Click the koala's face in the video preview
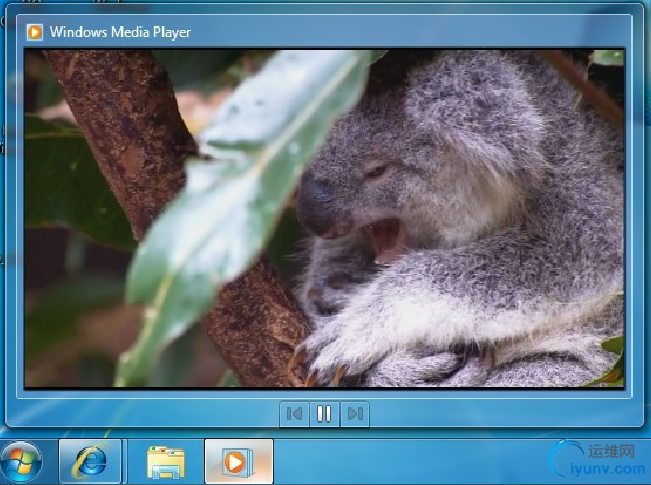The width and height of the screenshot is (651, 485). click(x=360, y=200)
